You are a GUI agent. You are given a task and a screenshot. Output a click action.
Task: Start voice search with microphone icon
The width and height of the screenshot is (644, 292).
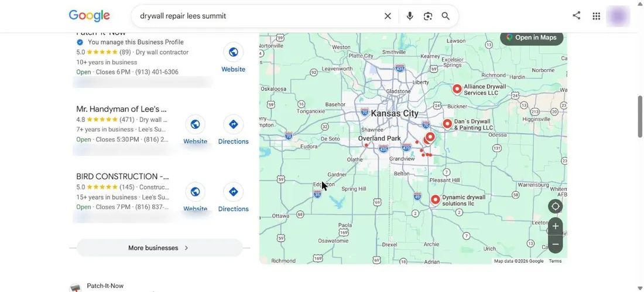(x=409, y=16)
